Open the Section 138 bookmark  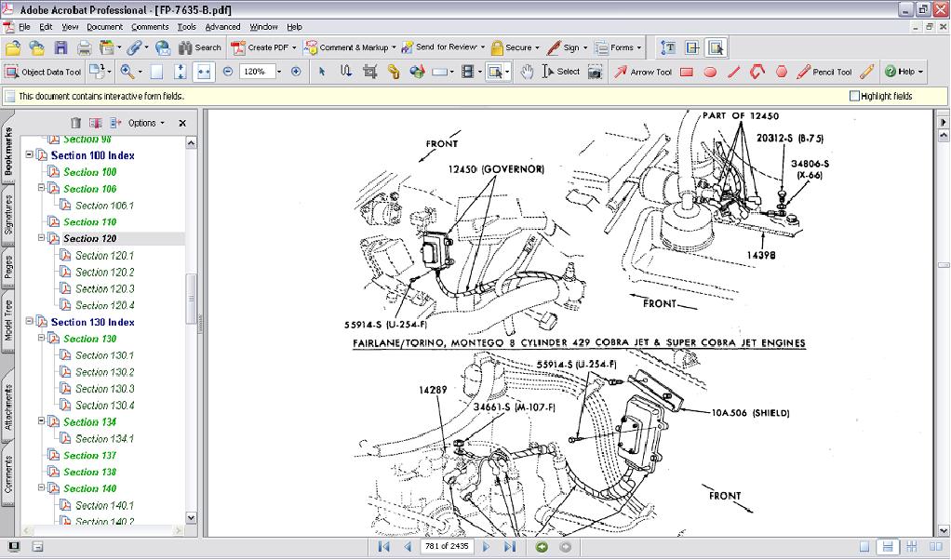[89, 473]
